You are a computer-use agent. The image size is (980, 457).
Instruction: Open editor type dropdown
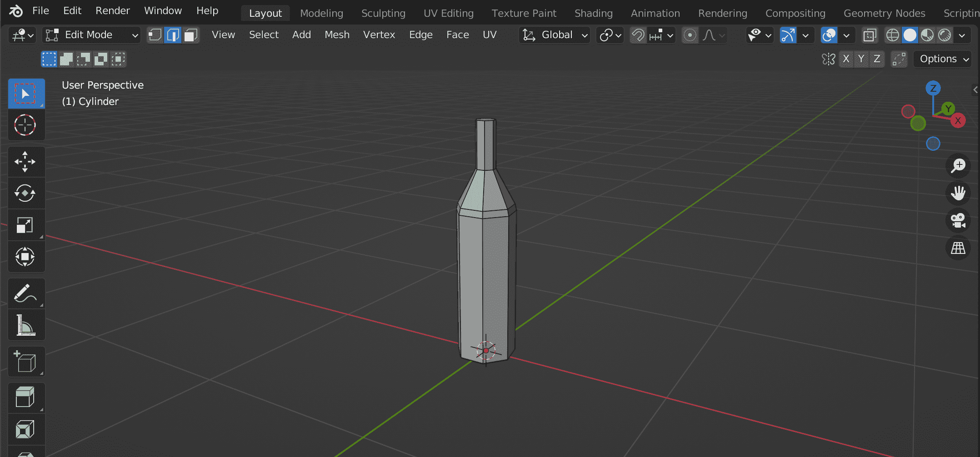tap(22, 35)
